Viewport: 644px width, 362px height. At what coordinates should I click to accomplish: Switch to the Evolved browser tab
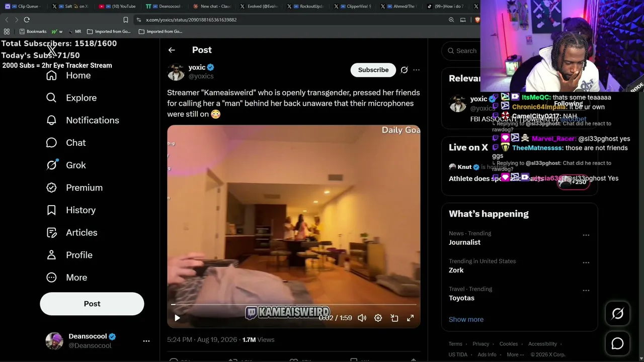[x=260, y=7]
